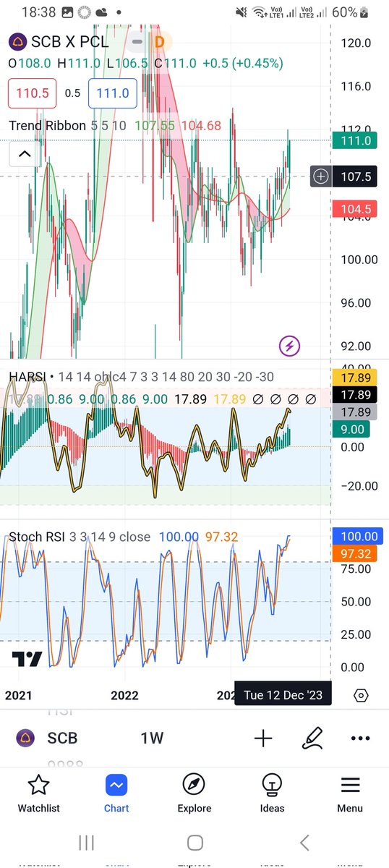The image size is (389, 868).
Task: Change the 1W timeframe interval
Action: pos(152,739)
